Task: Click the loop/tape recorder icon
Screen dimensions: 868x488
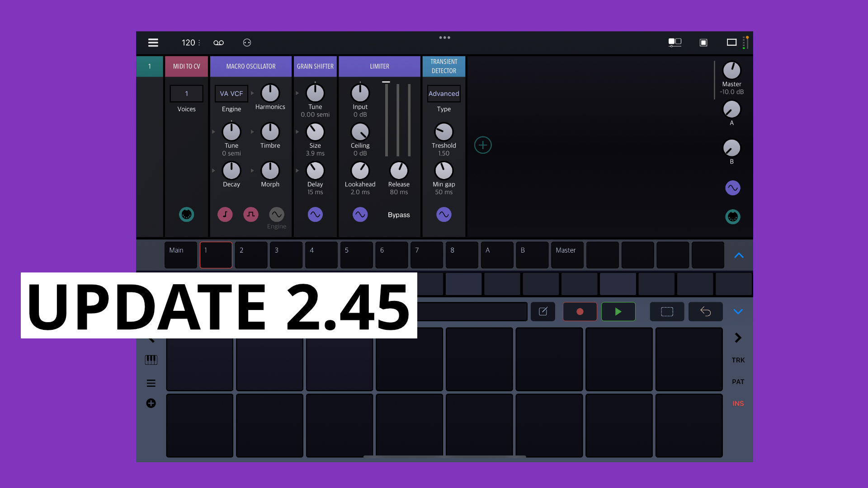Action: pyautogui.click(x=218, y=42)
